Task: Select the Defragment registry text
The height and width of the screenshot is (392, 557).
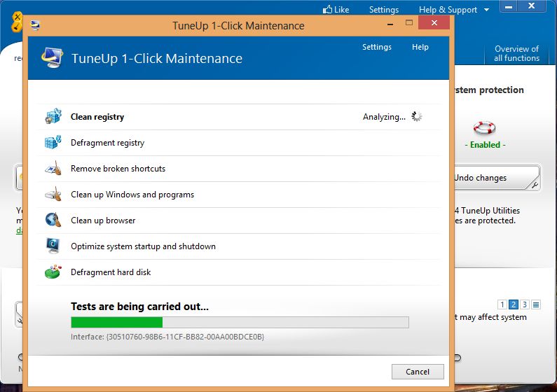Action: (x=108, y=143)
